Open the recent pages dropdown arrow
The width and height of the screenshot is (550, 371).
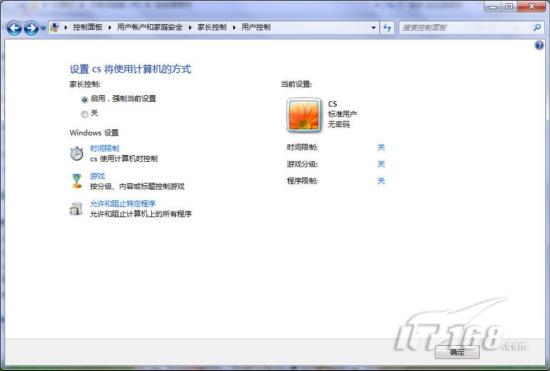[43, 28]
